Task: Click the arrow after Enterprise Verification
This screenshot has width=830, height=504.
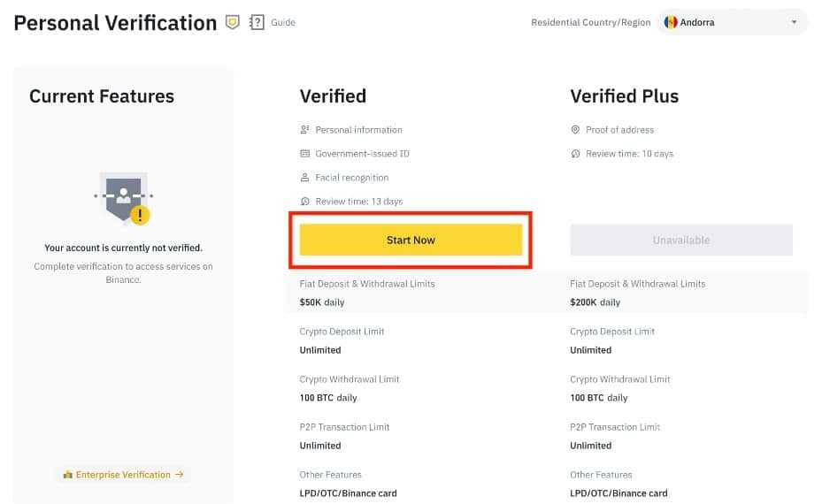Action: pos(180,475)
